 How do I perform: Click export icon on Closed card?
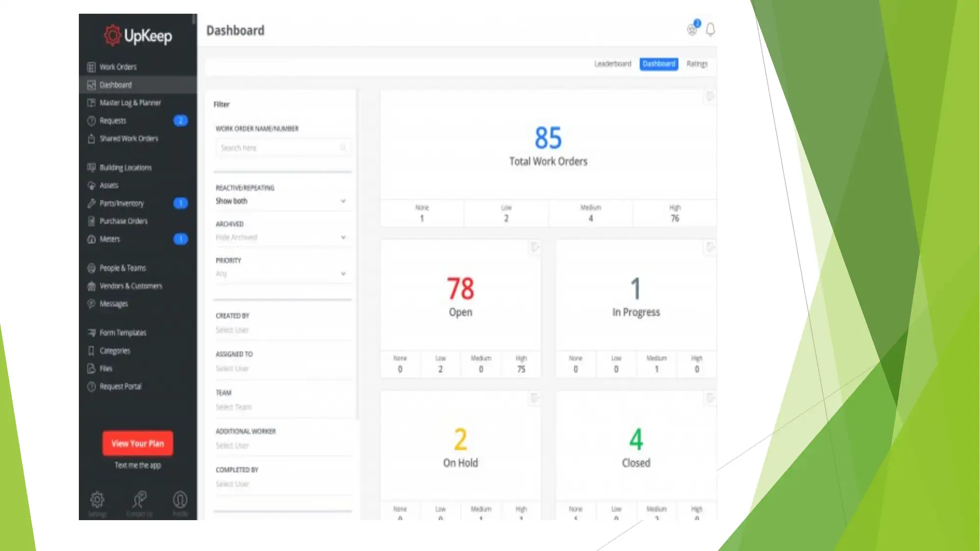tap(710, 399)
